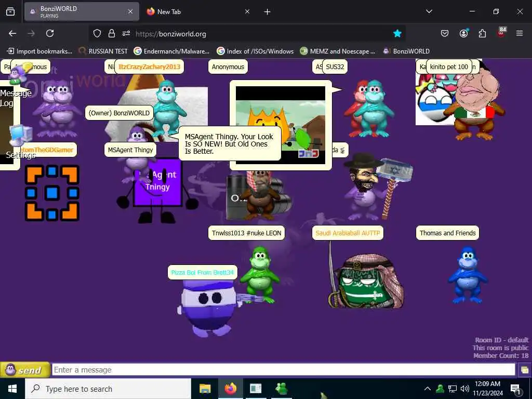Open the BonziWORLD bookmark
The image size is (532, 399).
click(406, 51)
